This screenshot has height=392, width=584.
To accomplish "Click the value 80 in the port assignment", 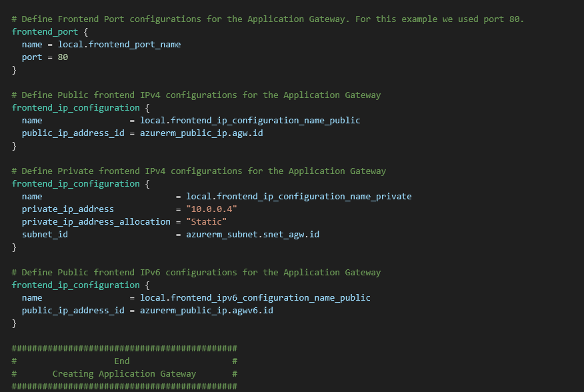I will click(x=63, y=57).
